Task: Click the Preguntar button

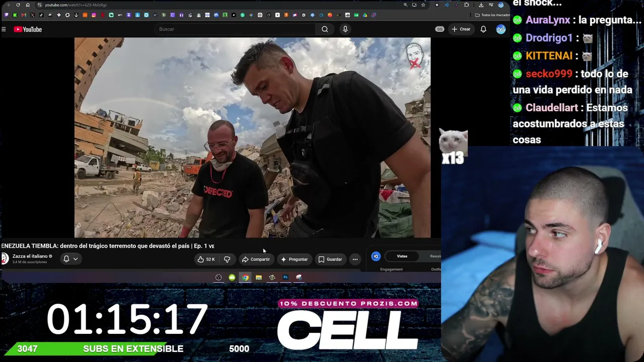Action: click(x=294, y=259)
